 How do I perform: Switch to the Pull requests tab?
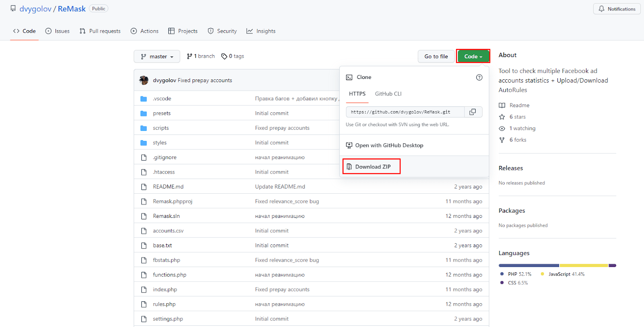100,31
